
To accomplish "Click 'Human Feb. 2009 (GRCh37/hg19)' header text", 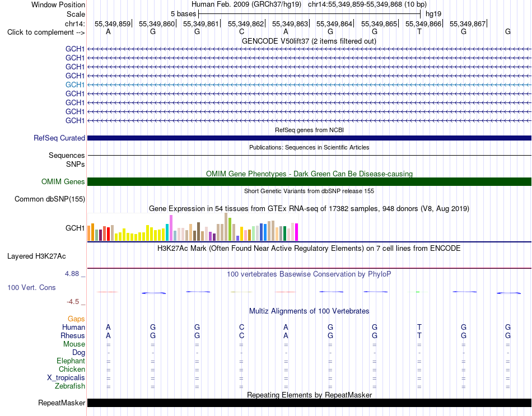I will pos(246,4).
